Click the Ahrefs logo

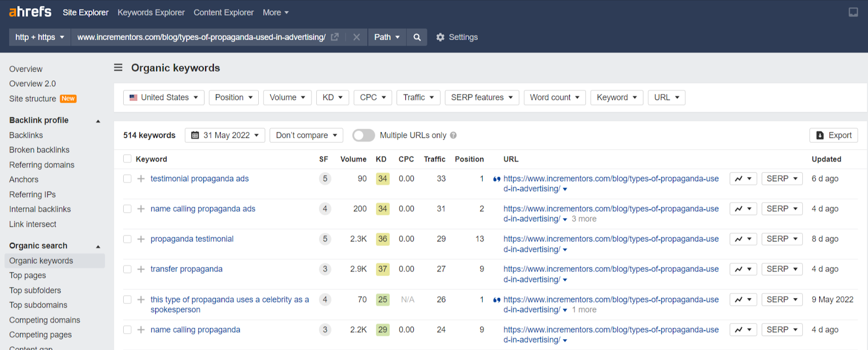(30, 12)
